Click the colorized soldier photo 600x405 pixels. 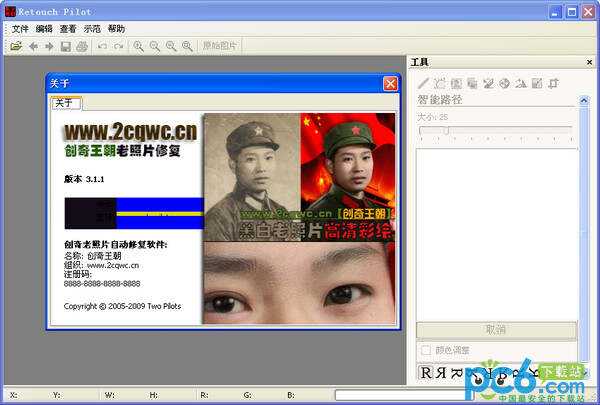(347, 177)
